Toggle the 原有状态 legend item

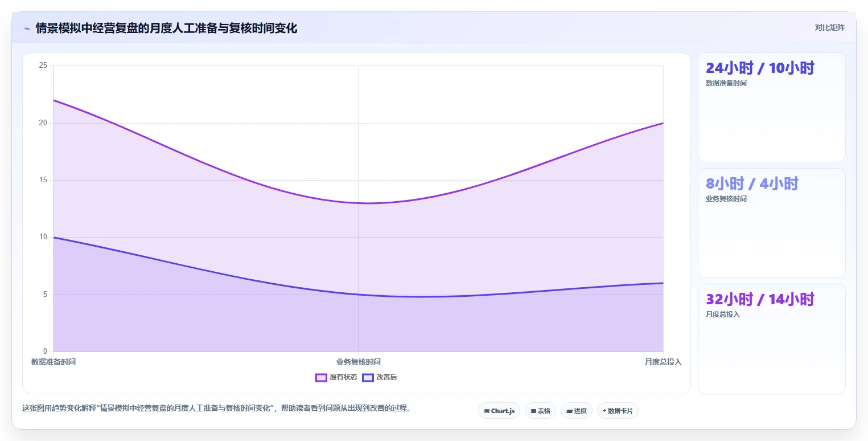(x=336, y=377)
